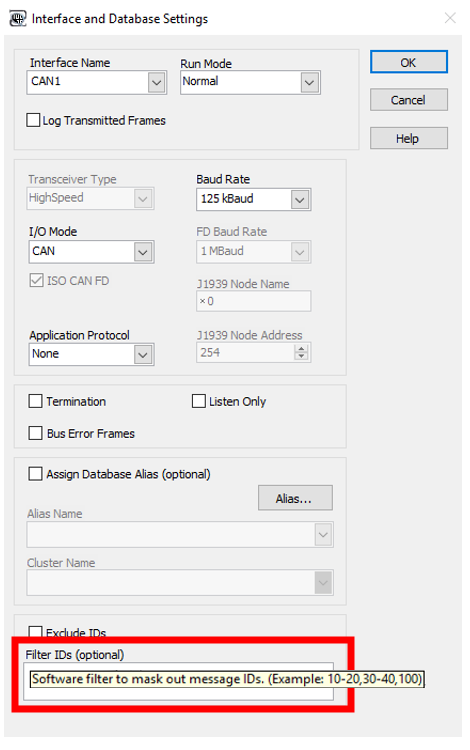Increment the J1939 Node Address up arrow
The height and width of the screenshot is (750, 470).
point(301,349)
